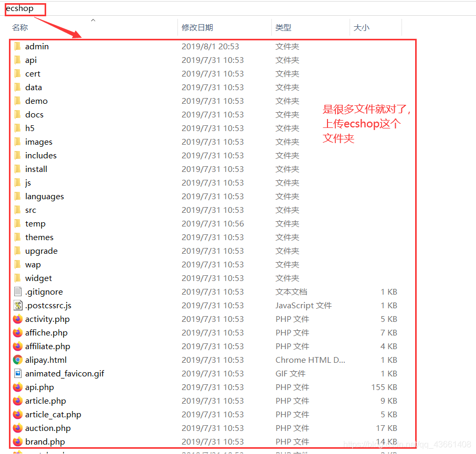Click the 17 KB size of auction.php

coord(387,428)
